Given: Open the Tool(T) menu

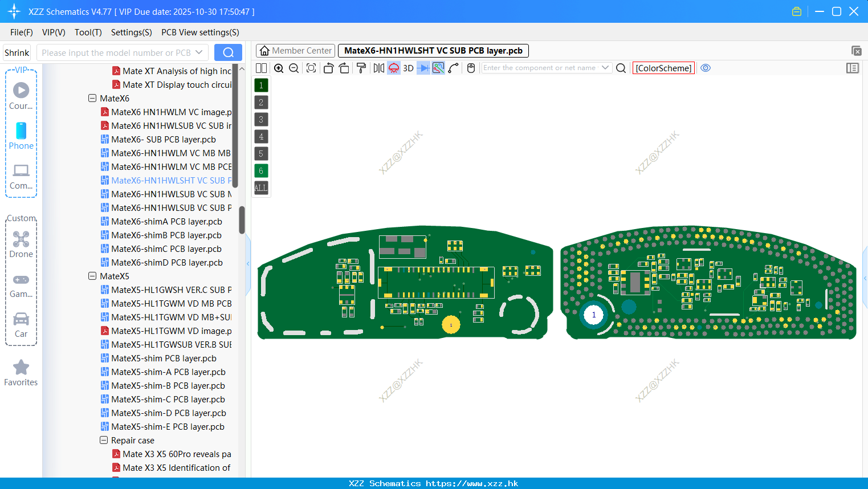Looking at the screenshot, I should click(x=88, y=32).
